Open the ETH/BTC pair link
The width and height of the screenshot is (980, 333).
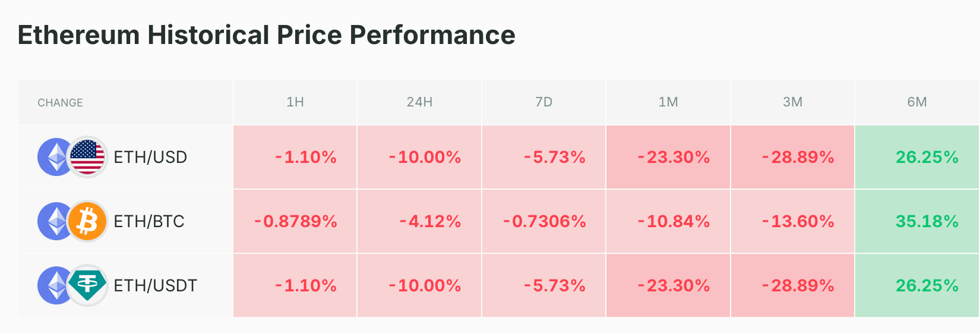[149, 221]
